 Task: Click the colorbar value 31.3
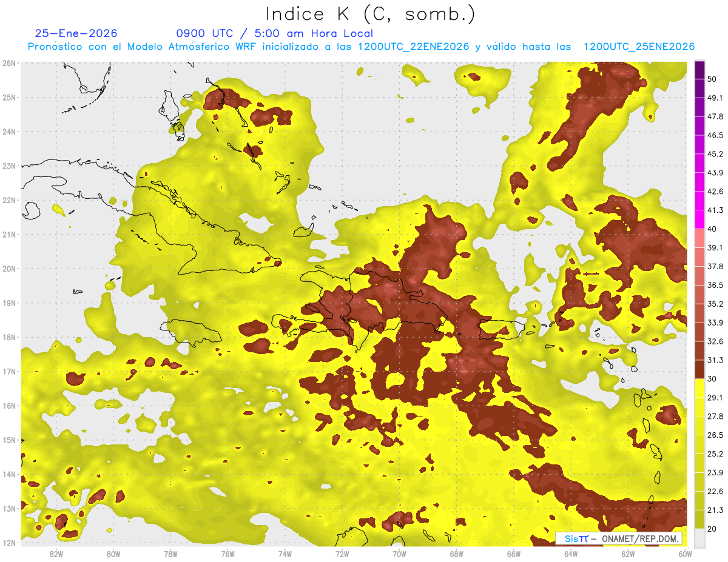pyautogui.click(x=715, y=360)
